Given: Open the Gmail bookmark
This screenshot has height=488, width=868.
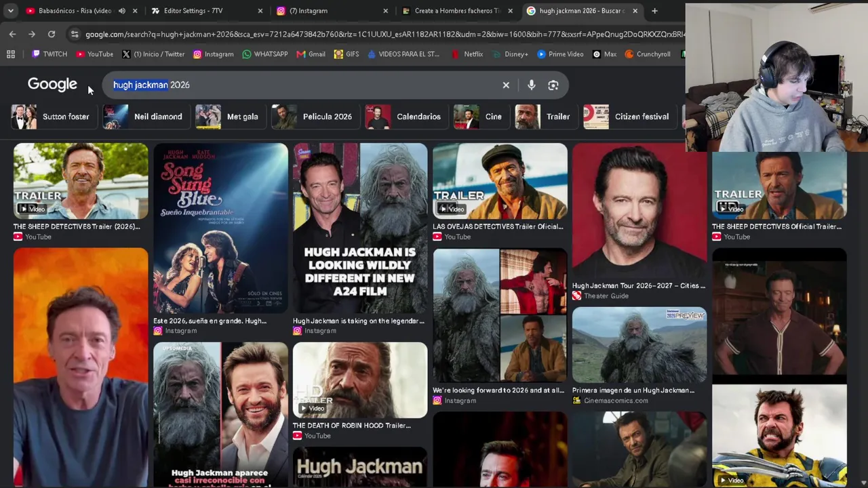Looking at the screenshot, I should [x=311, y=54].
